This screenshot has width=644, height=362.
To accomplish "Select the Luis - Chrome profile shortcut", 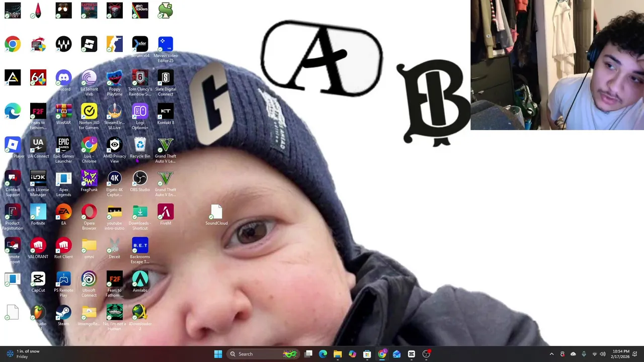I will 89,151.
